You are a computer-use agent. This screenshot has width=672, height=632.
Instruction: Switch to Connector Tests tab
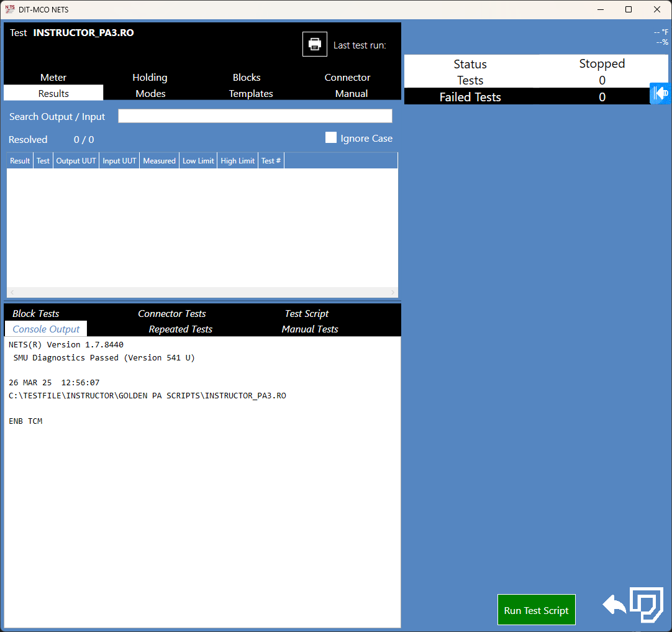(172, 313)
